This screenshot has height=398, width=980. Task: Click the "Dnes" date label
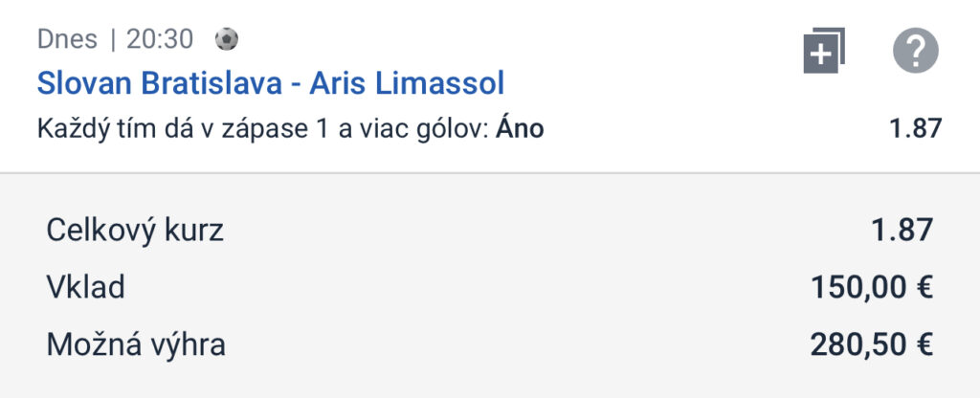pyautogui.click(x=68, y=39)
